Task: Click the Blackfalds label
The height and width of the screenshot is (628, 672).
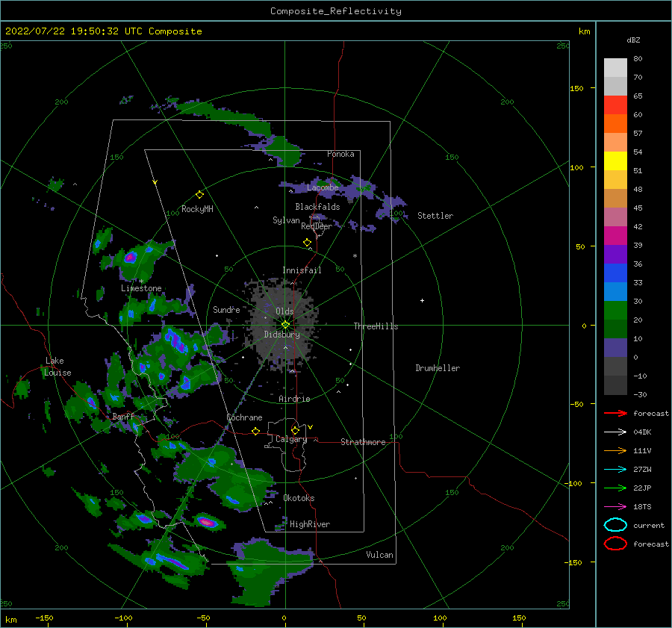Action: [317, 207]
